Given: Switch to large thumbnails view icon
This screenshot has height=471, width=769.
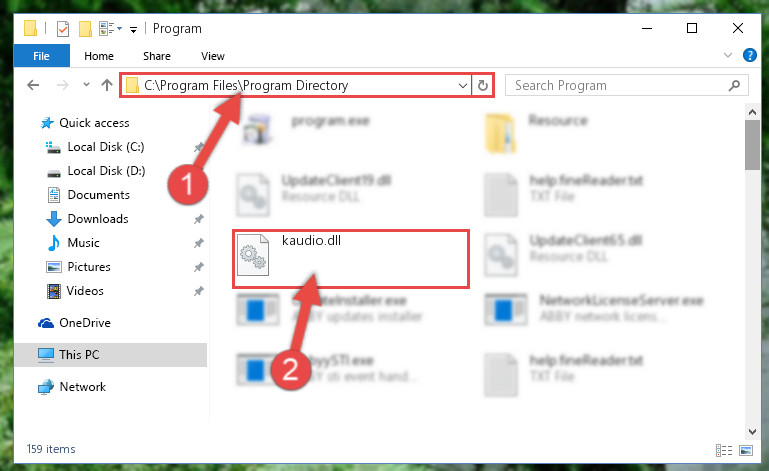Looking at the screenshot, I should coord(746,450).
